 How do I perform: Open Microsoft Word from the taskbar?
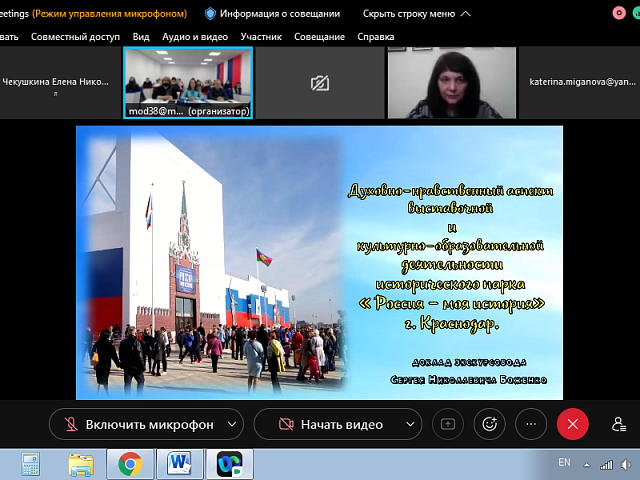(180, 463)
